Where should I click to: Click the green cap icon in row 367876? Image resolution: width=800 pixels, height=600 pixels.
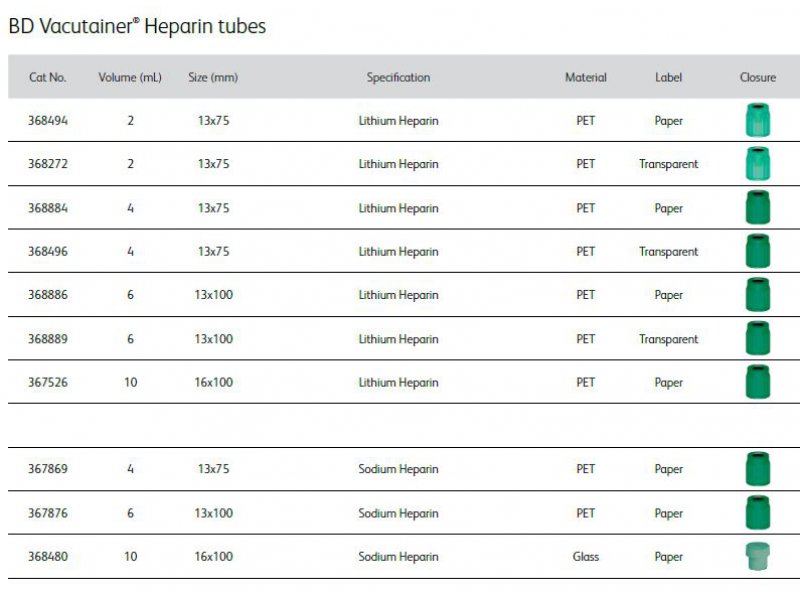click(758, 512)
